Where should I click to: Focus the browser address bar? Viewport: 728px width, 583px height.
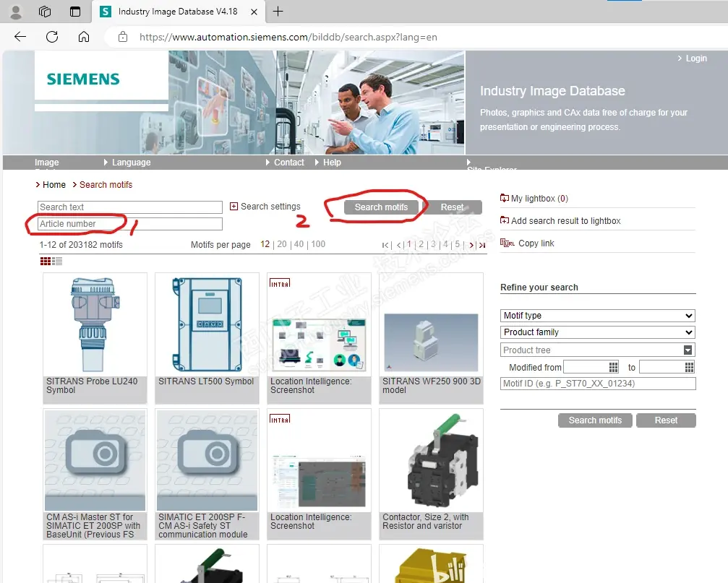coord(288,37)
